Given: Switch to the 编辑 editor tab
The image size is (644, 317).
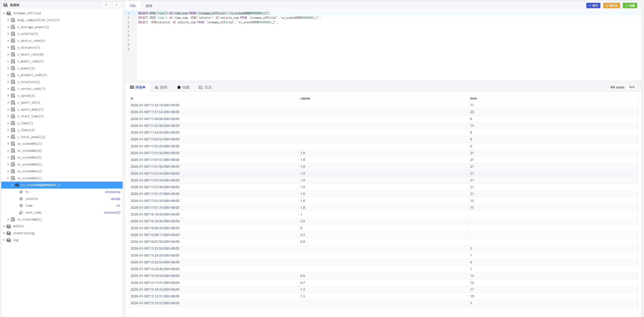Looking at the screenshot, I should (149, 6).
